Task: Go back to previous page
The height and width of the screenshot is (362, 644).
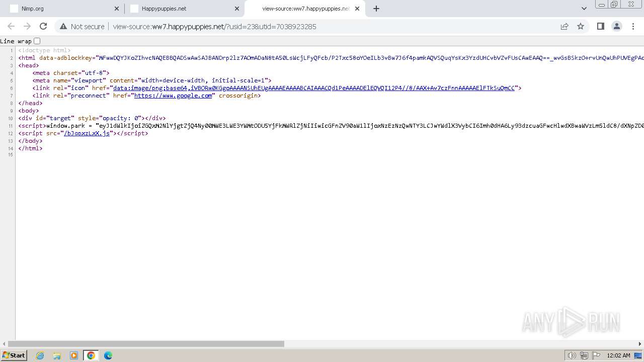Action: point(11,26)
